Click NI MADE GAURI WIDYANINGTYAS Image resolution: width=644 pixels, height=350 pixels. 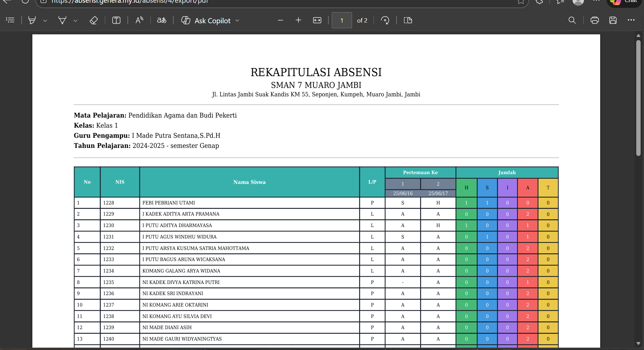coord(182,339)
